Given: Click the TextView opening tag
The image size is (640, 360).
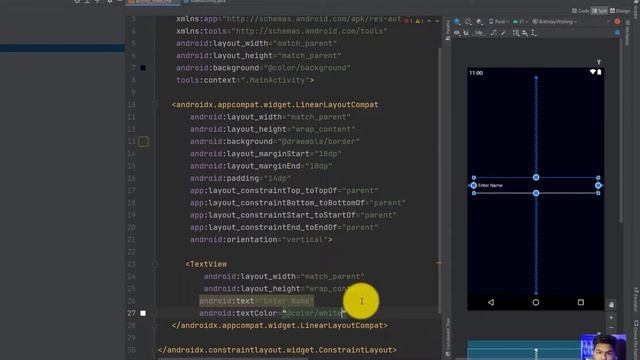Looking at the screenshot, I should [206, 264].
